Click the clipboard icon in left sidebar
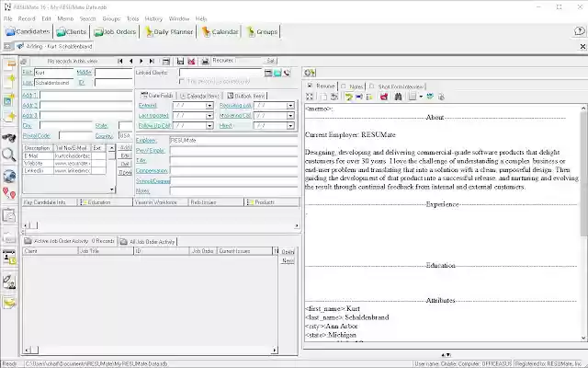588x368 pixels. pos(9,215)
